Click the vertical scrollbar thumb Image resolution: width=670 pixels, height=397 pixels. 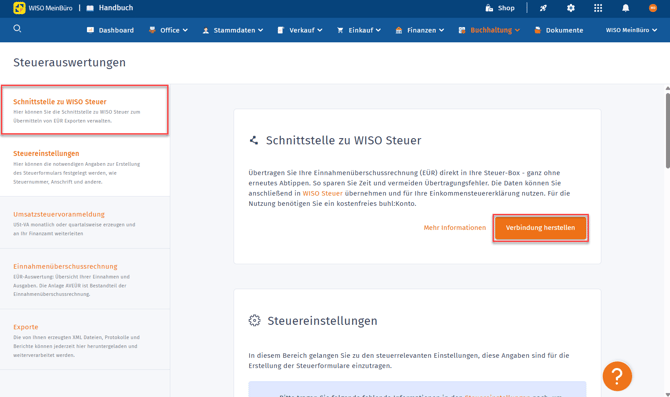coord(667,130)
